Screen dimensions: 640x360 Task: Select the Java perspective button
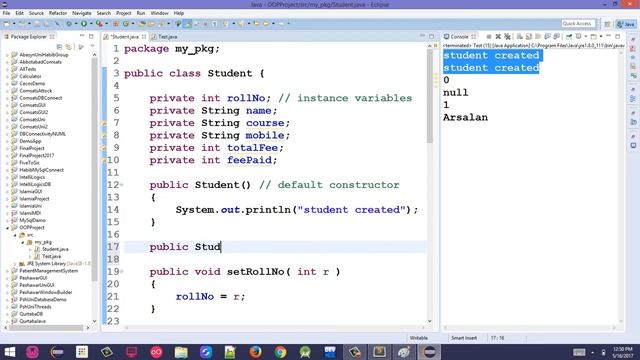pyautogui.click(x=626, y=24)
